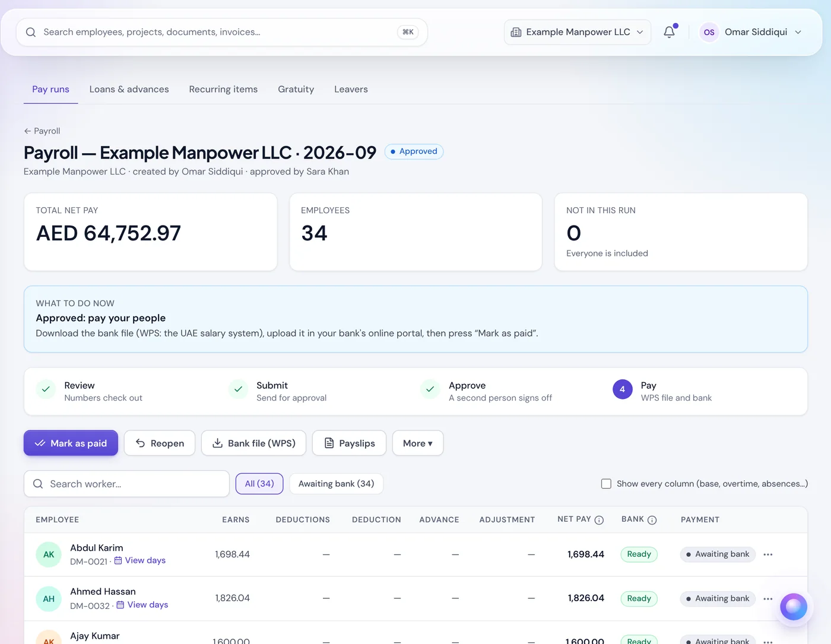
Task: Click the name Abdul Karim
Action: [x=97, y=548]
